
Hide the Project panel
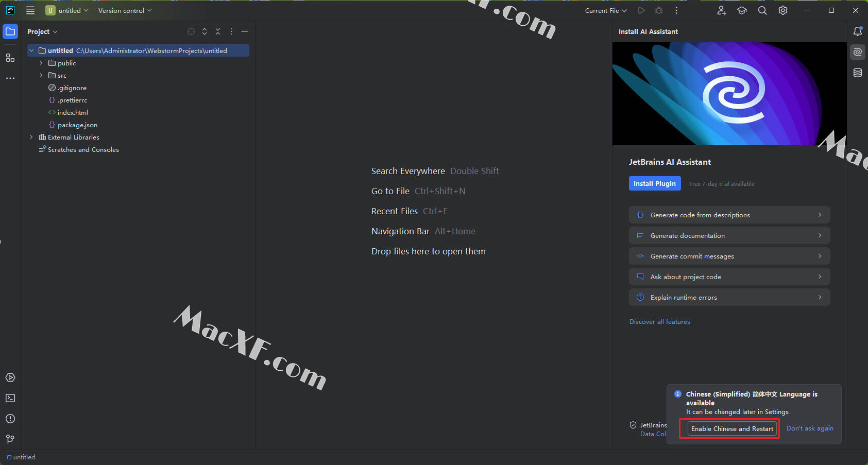pos(245,31)
